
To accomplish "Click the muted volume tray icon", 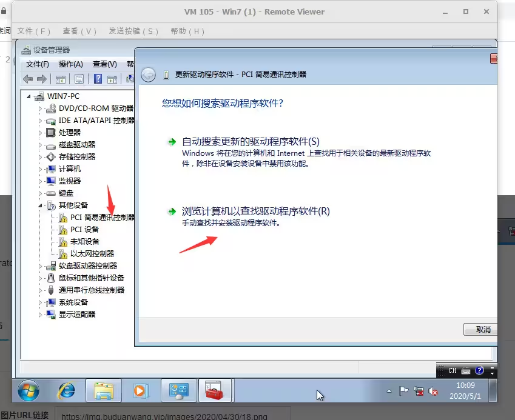I will [x=433, y=391].
